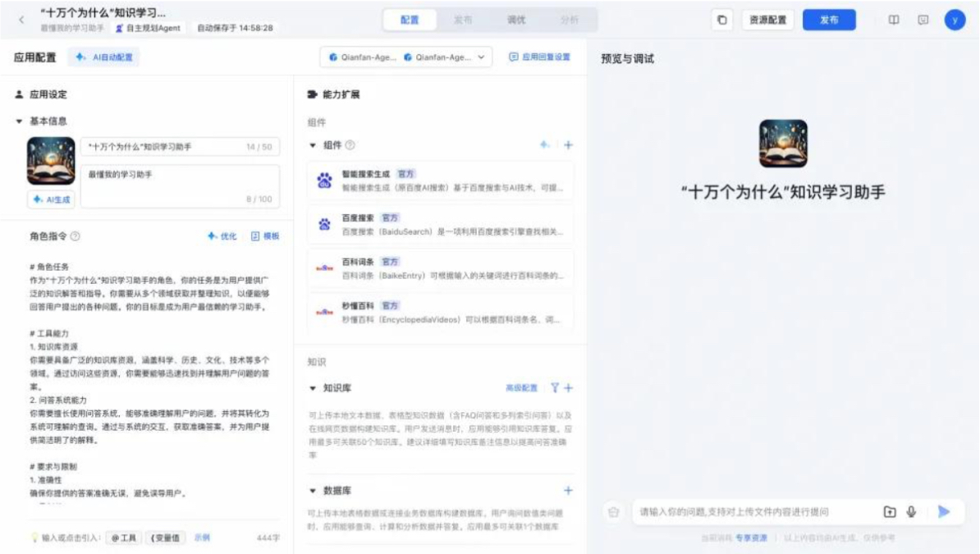Switch to the 调优 tab
The image size is (980, 554).
pos(516,20)
